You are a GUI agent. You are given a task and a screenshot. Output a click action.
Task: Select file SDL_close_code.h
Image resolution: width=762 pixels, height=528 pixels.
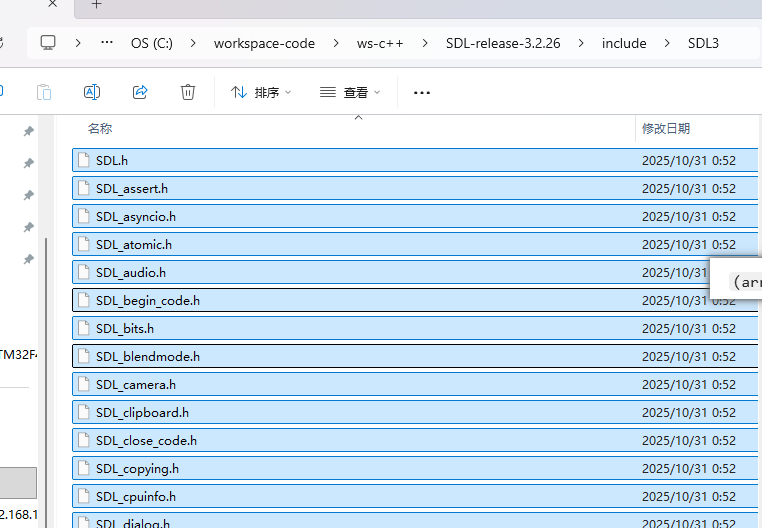[x=415, y=440]
